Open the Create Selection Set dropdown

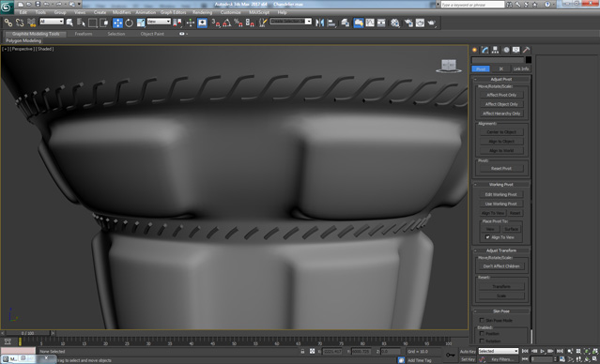(x=291, y=22)
